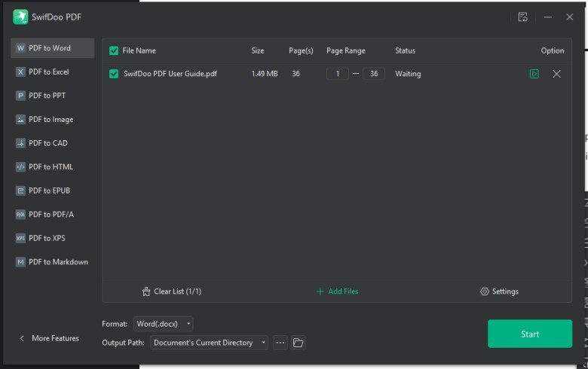The width and height of the screenshot is (588, 369).
Task: Select PDF to PPT in sidebar
Action: [x=53, y=96]
